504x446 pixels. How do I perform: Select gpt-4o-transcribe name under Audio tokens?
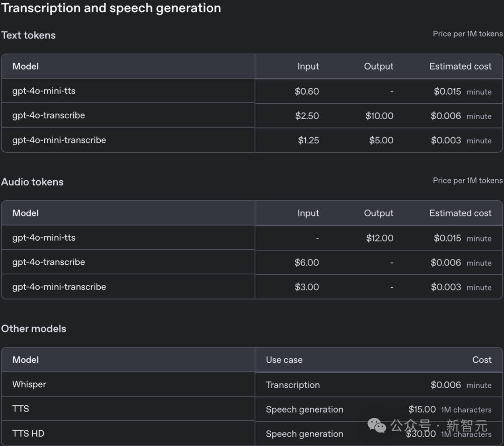coord(49,262)
